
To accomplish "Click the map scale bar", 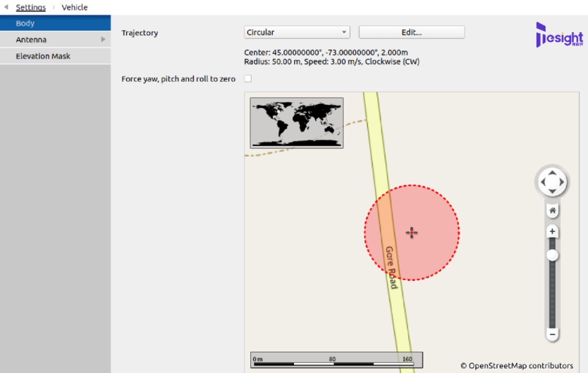I will coord(336,360).
